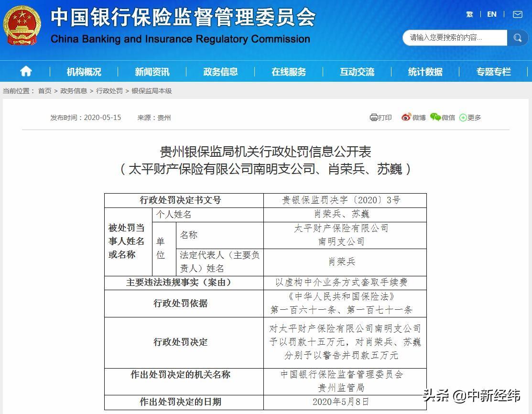
Task: Click the 更多 share options label
Action: coord(474,118)
